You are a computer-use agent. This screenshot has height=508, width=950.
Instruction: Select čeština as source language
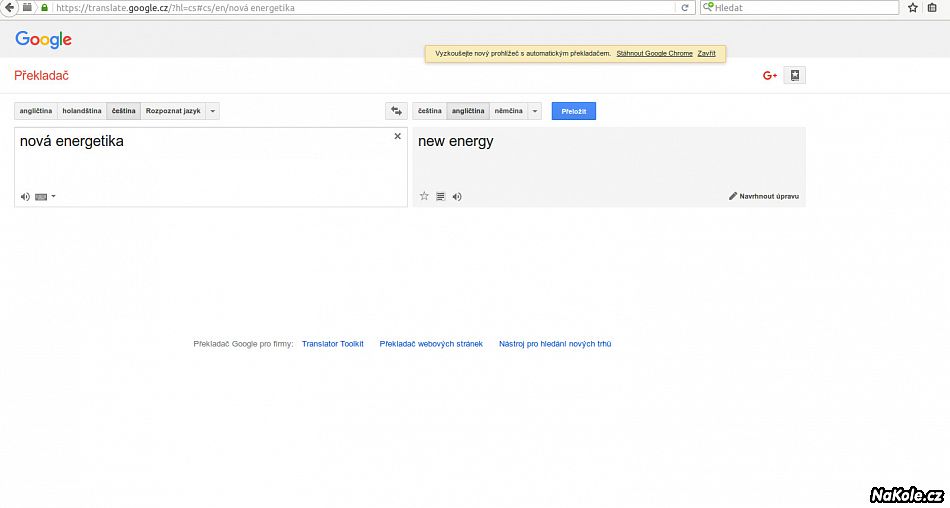click(x=124, y=111)
